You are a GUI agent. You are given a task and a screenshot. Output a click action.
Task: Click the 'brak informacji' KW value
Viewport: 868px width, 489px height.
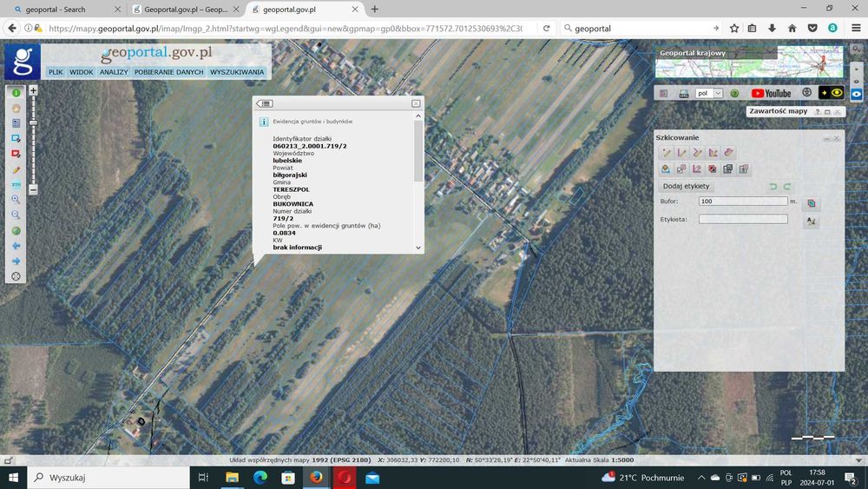(297, 248)
